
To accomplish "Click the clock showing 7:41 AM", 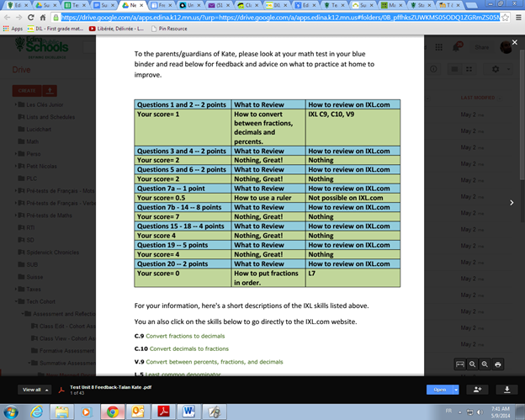I will pyautogui.click(x=501, y=412).
